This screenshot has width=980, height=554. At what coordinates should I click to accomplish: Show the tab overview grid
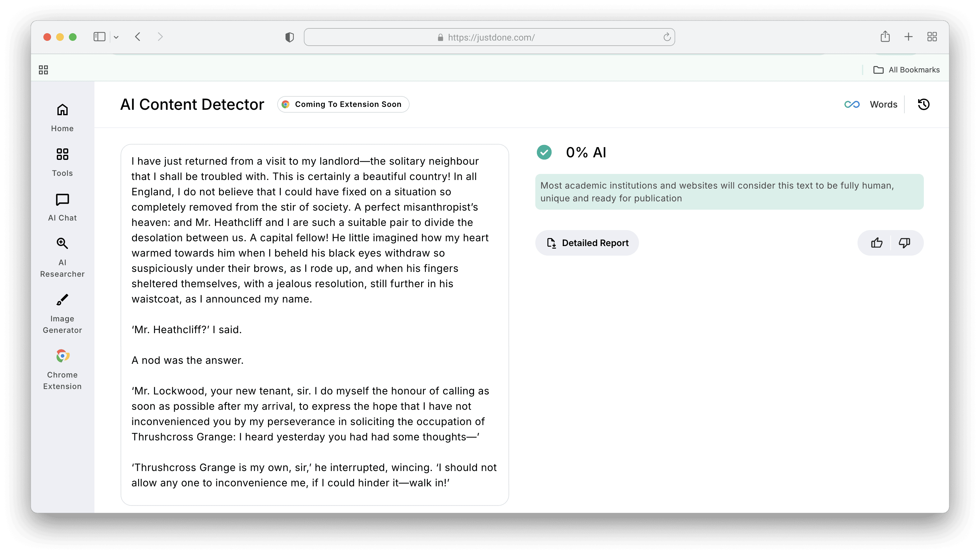(932, 37)
